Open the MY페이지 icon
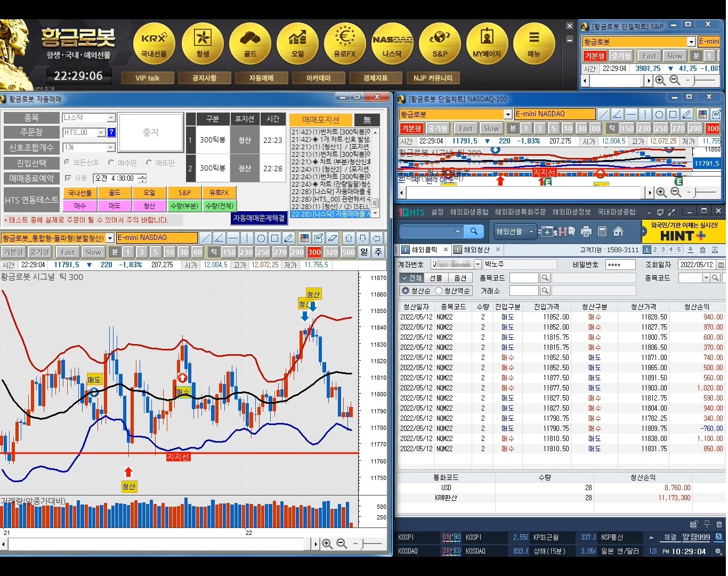 487,44
